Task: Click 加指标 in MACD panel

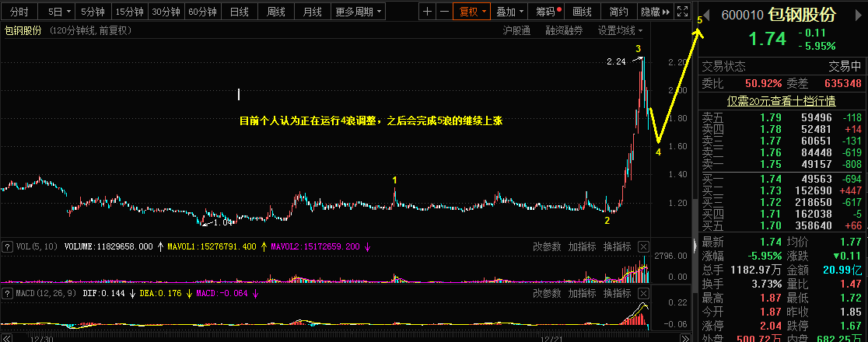Action: pyautogui.click(x=583, y=293)
